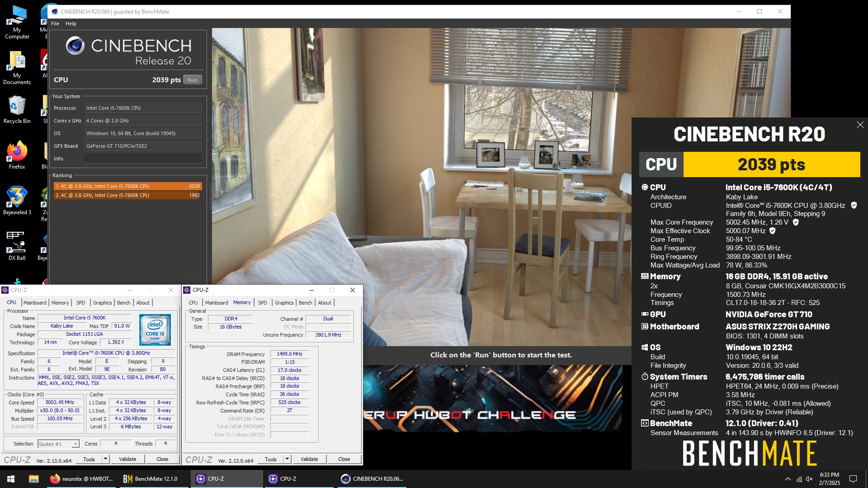Switch to BenchMate 12.1.0 taskbar item
868x488 pixels.
[x=154, y=479]
